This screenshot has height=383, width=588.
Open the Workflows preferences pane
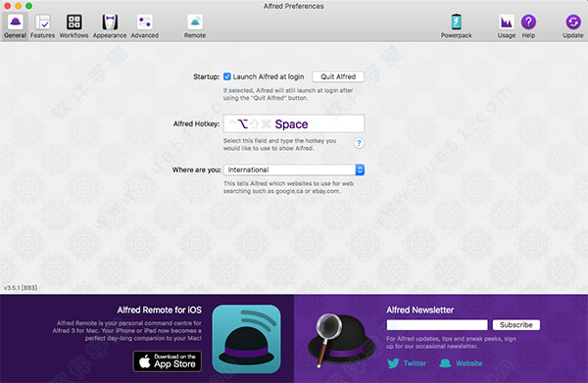[73, 26]
